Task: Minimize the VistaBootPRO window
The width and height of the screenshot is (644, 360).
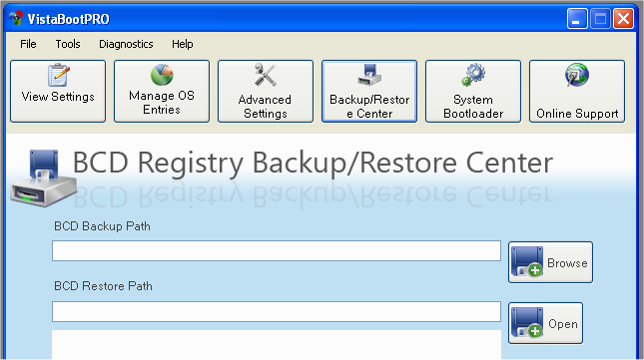Action: [x=577, y=19]
